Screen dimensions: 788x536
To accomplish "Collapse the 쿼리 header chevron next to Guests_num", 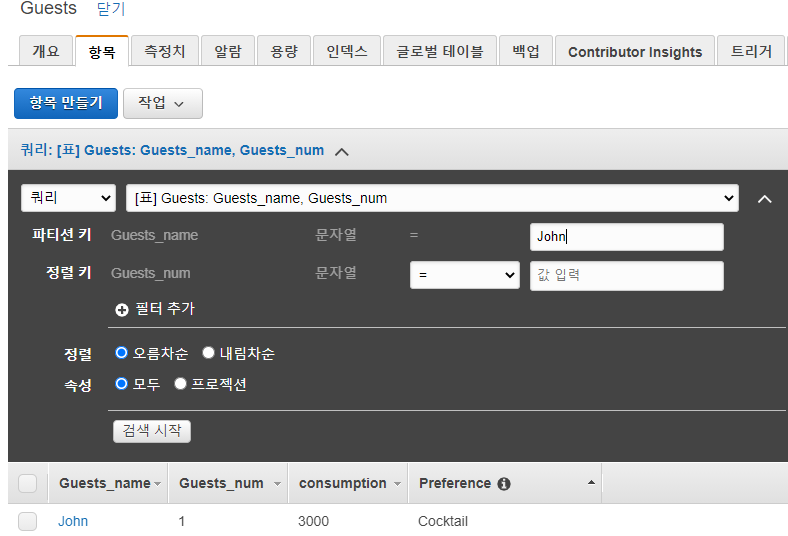I will (x=342, y=152).
